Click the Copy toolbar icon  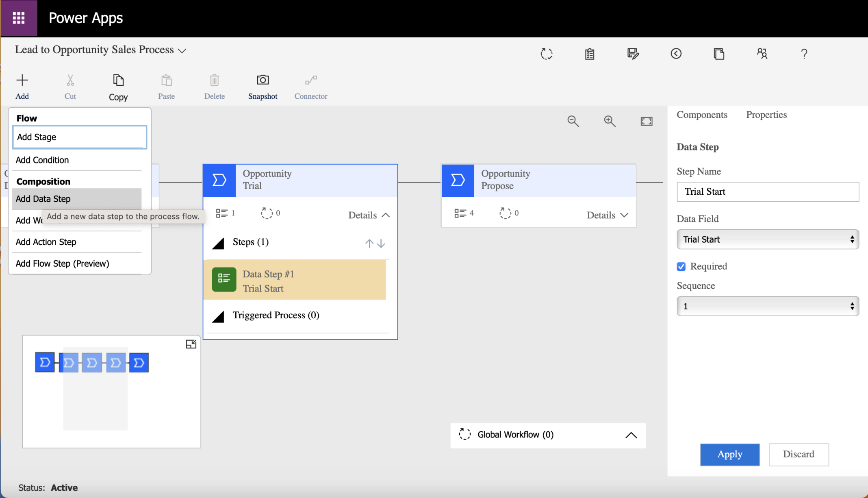(x=118, y=80)
